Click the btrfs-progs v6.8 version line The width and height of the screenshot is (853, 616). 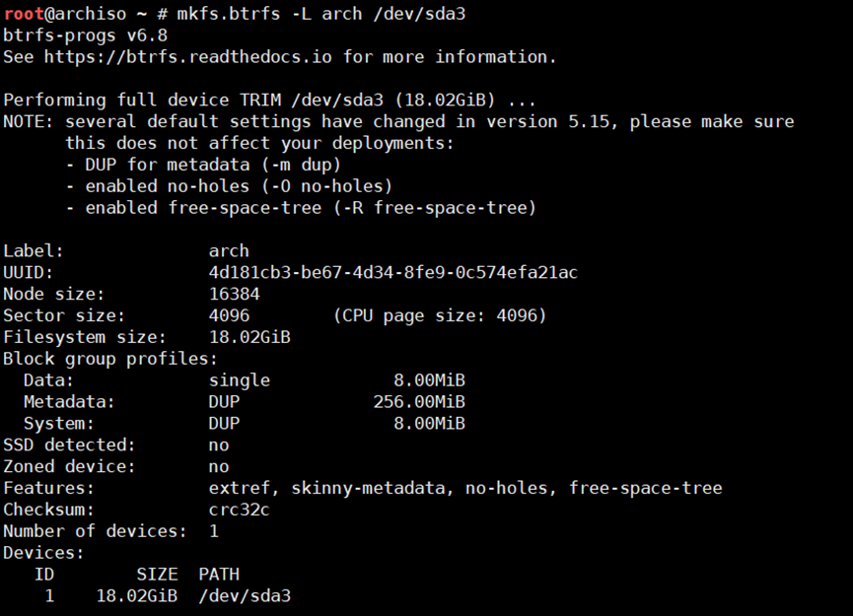85,35
